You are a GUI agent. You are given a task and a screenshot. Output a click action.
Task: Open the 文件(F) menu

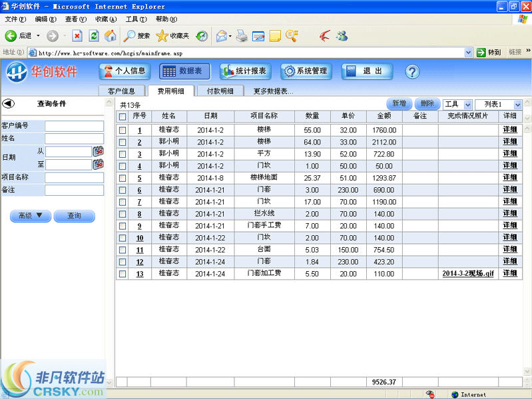(x=15, y=19)
